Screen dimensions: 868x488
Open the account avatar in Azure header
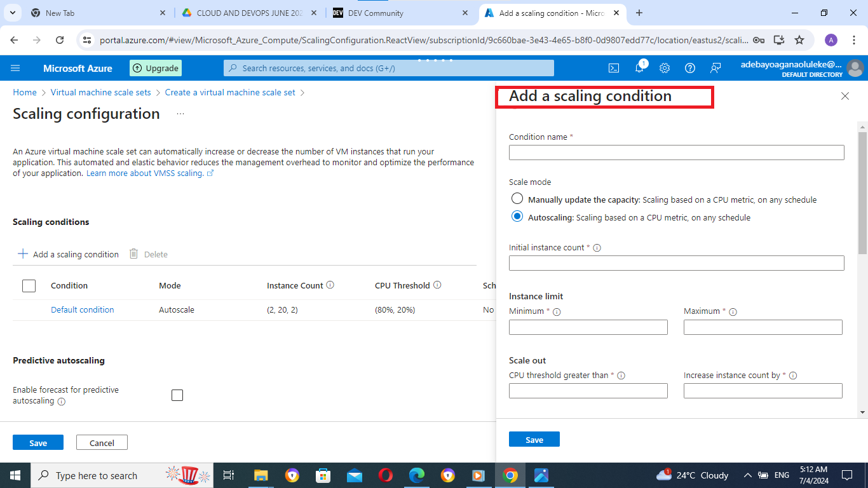point(855,68)
